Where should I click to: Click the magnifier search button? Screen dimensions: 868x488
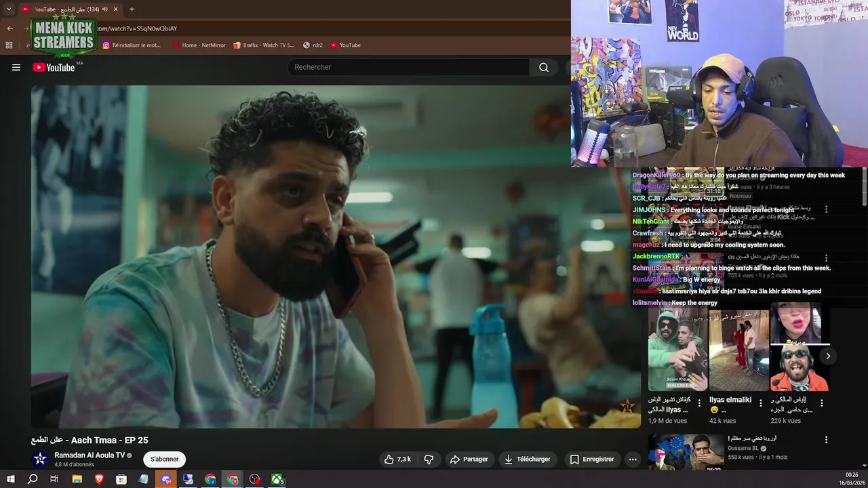(544, 67)
